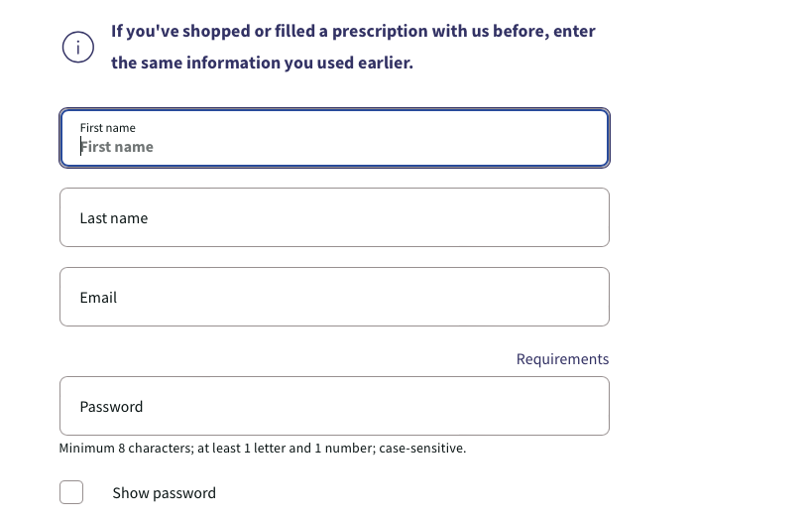This screenshot has height=521, width=812.
Task: Click the 'Password' label inside its field
Action: (x=111, y=407)
